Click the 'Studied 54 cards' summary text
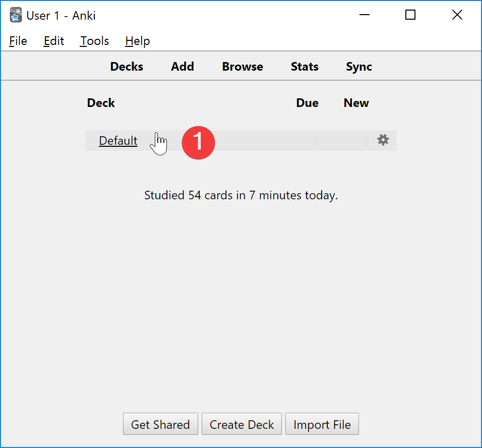This screenshot has height=448, width=482. point(241,195)
